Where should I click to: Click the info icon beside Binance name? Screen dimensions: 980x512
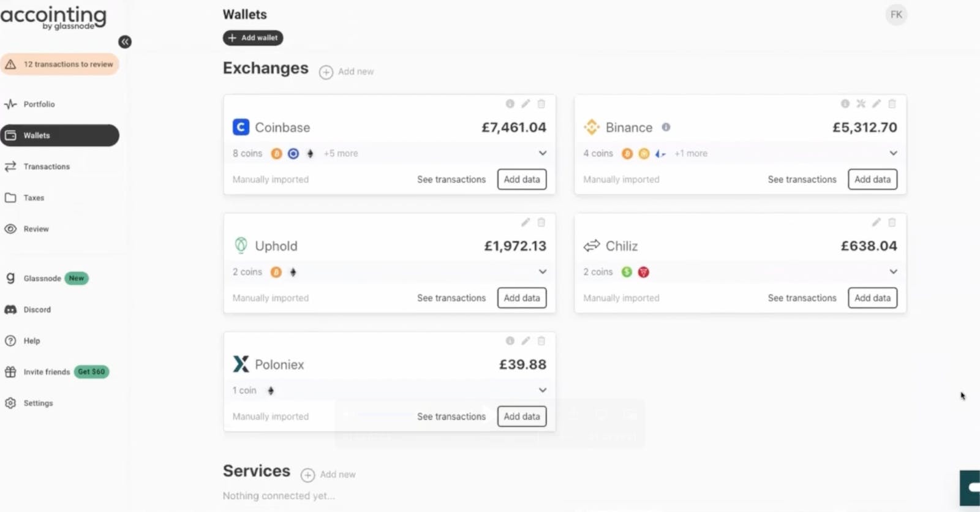pos(666,127)
